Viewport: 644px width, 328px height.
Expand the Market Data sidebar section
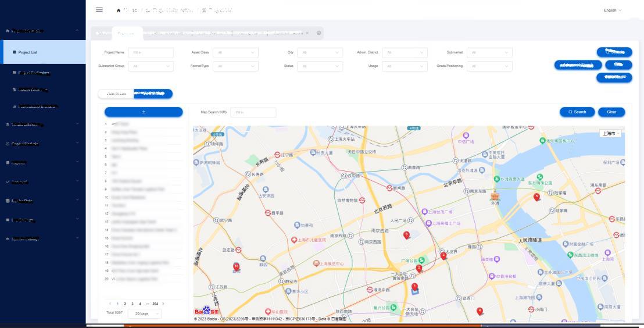coord(42,201)
